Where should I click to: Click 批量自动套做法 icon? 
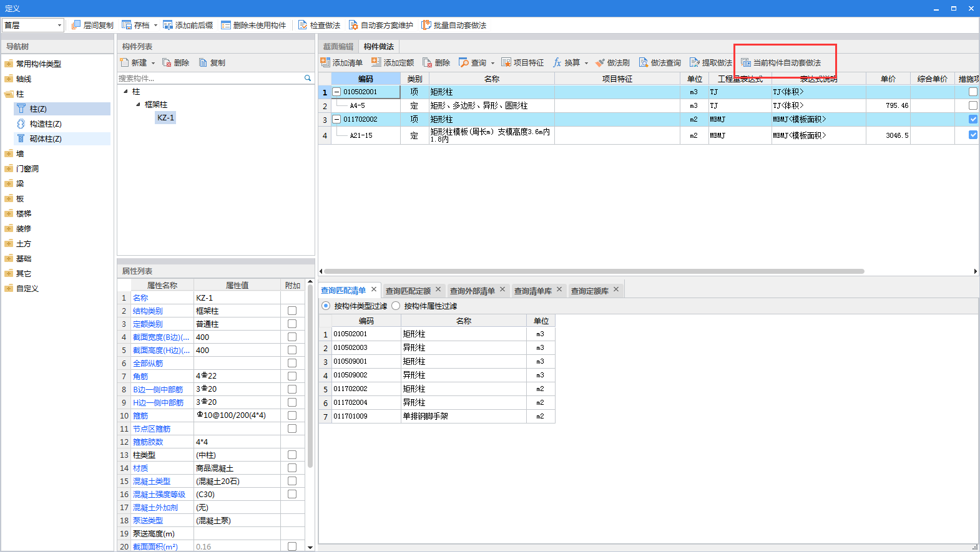point(426,25)
